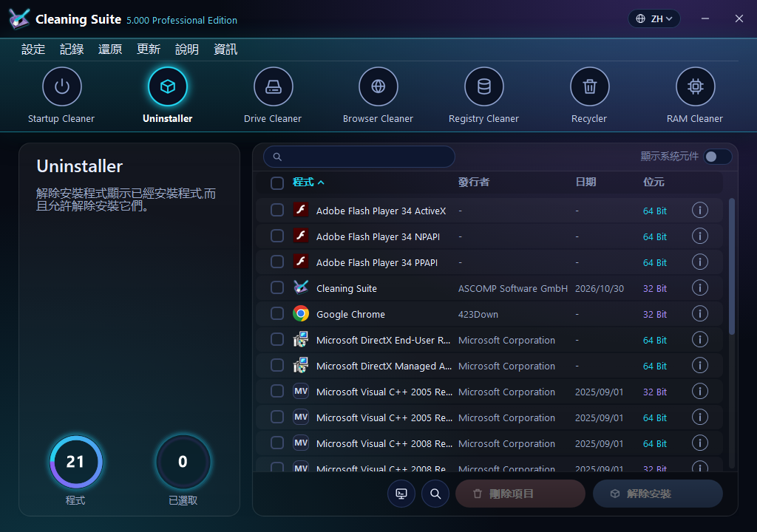
Task: Click the monitor icon button in bottom toolbar
Action: [401, 494]
